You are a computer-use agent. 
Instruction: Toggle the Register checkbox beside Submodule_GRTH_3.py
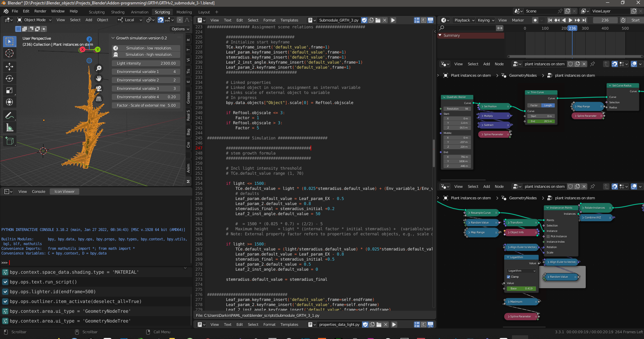pos(364,20)
